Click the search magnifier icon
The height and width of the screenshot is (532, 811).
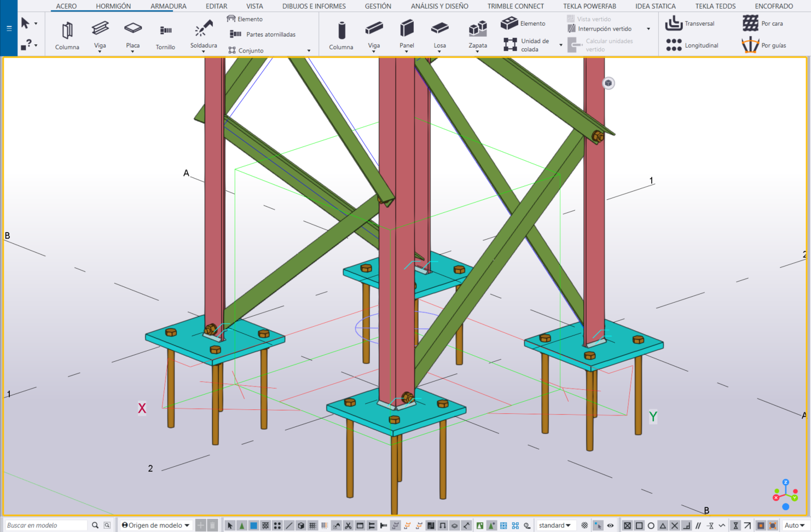click(95, 525)
